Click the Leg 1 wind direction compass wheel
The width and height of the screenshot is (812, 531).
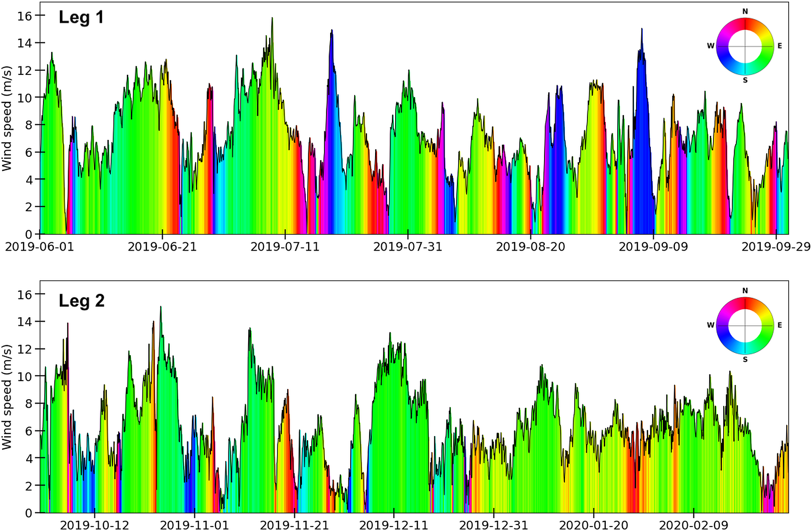(x=745, y=46)
